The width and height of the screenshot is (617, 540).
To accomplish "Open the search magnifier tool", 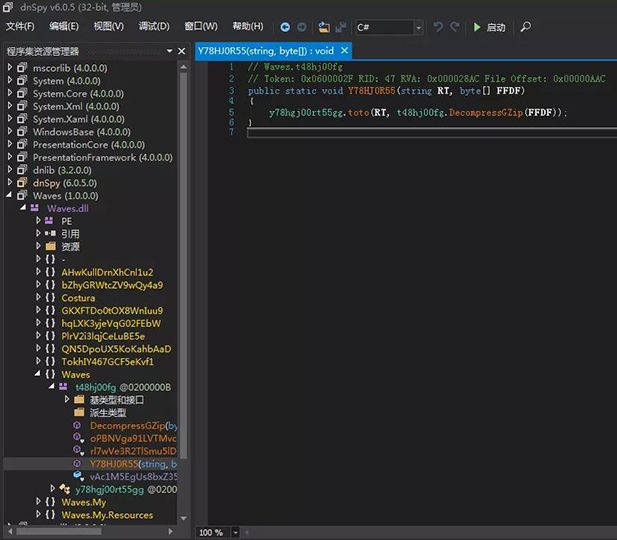I will coord(526,27).
